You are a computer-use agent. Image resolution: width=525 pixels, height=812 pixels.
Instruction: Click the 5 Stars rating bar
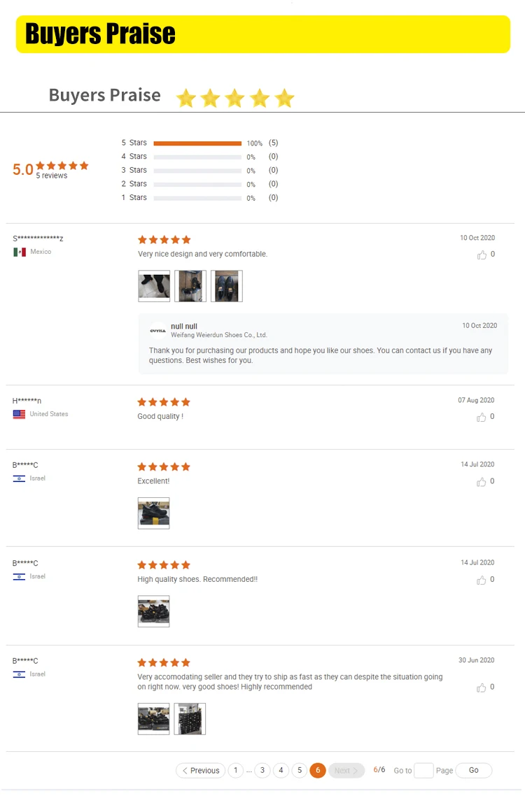(197, 143)
